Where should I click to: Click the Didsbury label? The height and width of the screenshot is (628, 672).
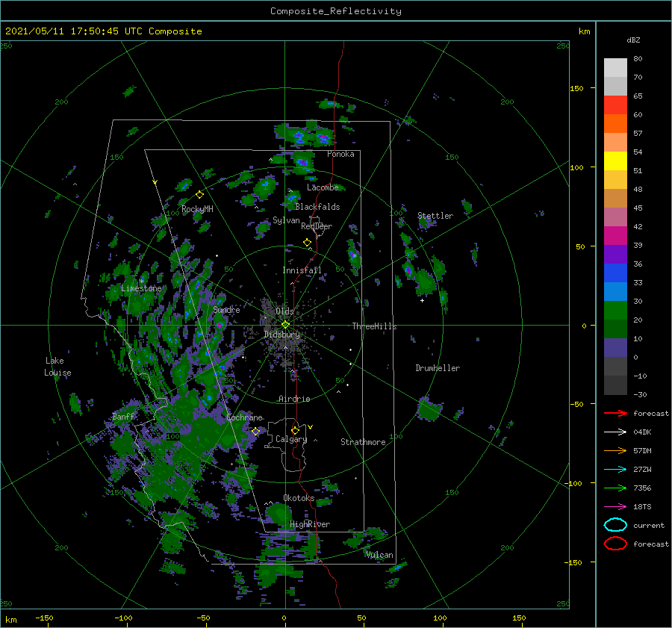pyautogui.click(x=281, y=335)
